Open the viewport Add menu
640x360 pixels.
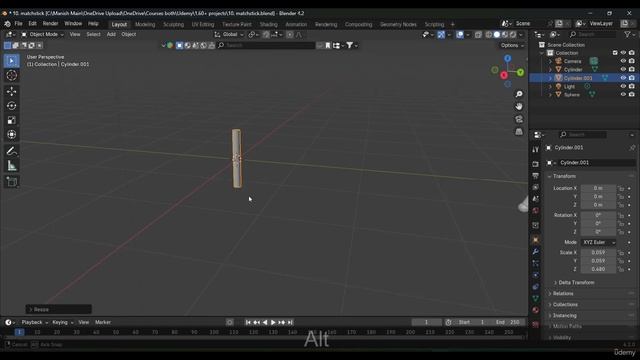[111, 34]
